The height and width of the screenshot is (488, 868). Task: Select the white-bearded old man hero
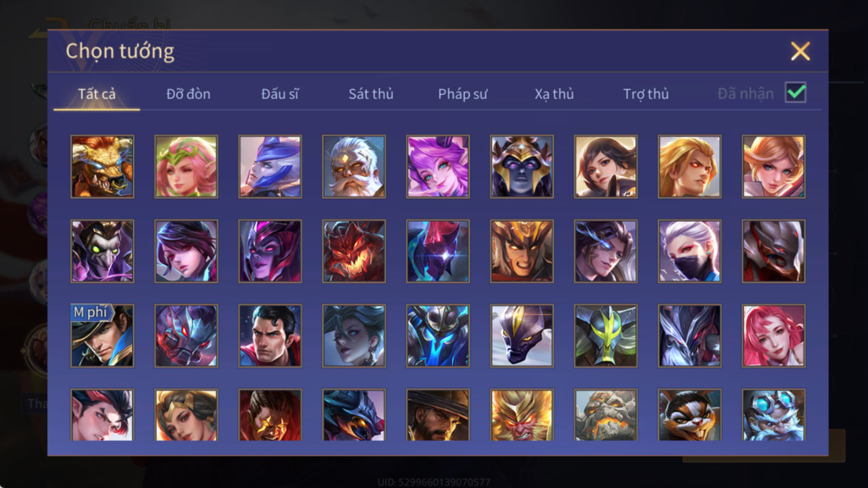coord(354,166)
